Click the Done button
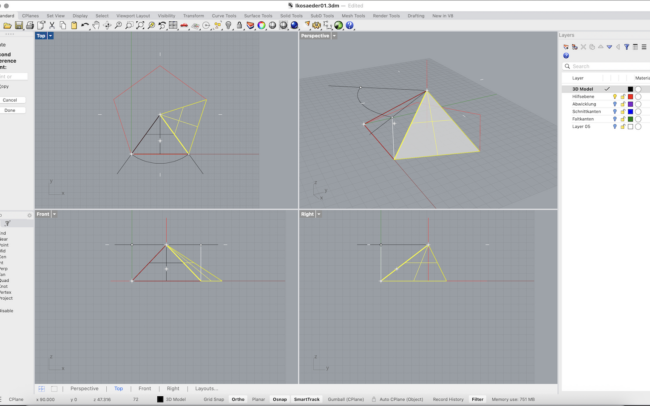This screenshot has height=406, width=650. tap(10, 110)
